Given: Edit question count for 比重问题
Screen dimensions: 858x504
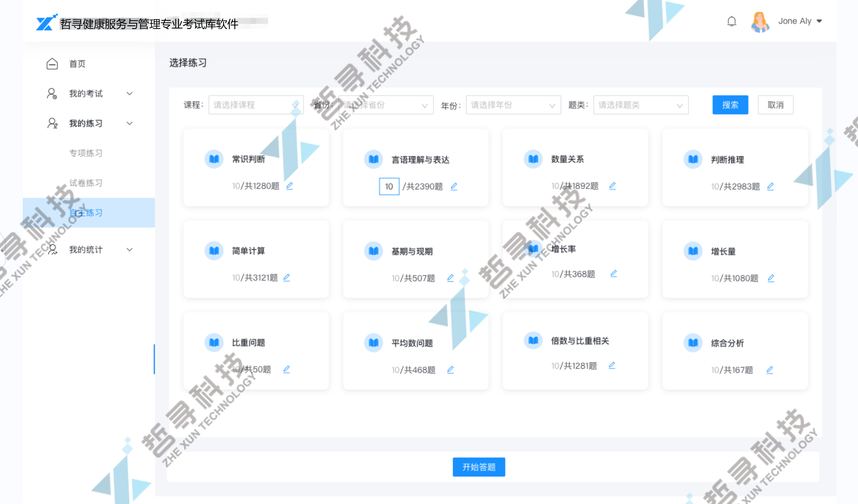Looking at the screenshot, I should pos(287,369).
